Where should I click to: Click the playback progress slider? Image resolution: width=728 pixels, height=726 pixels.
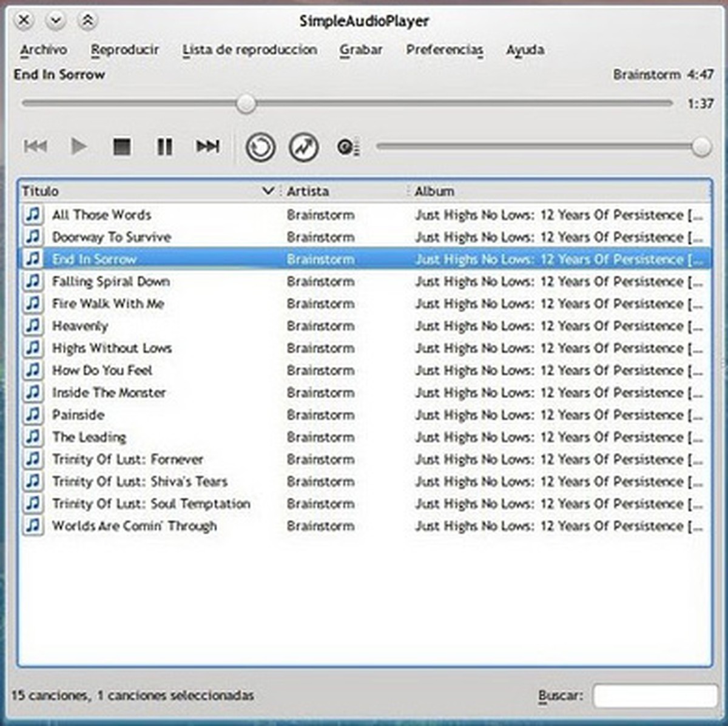coord(246,104)
